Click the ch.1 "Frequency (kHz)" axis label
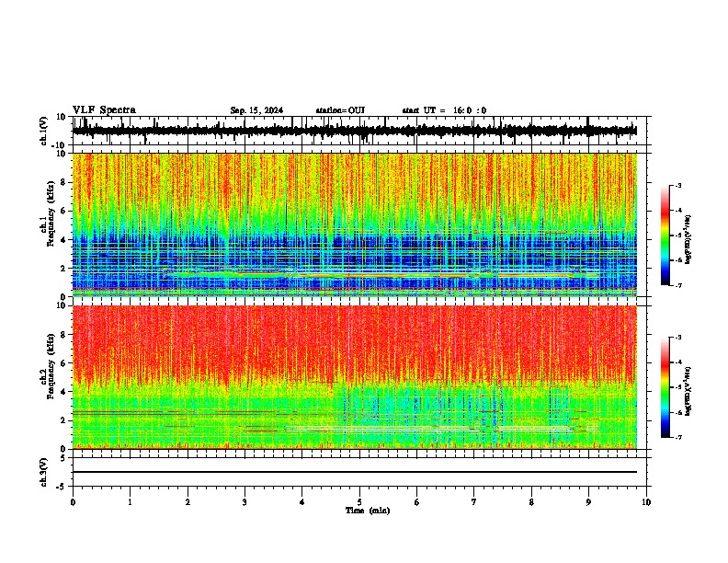This screenshot has height=563, width=728. pos(51,213)
